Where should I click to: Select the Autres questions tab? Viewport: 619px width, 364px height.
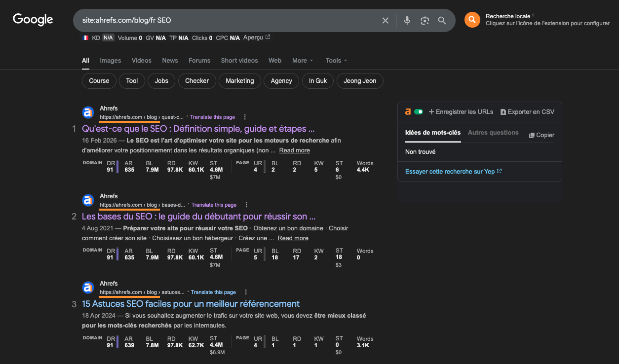pos(493,132)
